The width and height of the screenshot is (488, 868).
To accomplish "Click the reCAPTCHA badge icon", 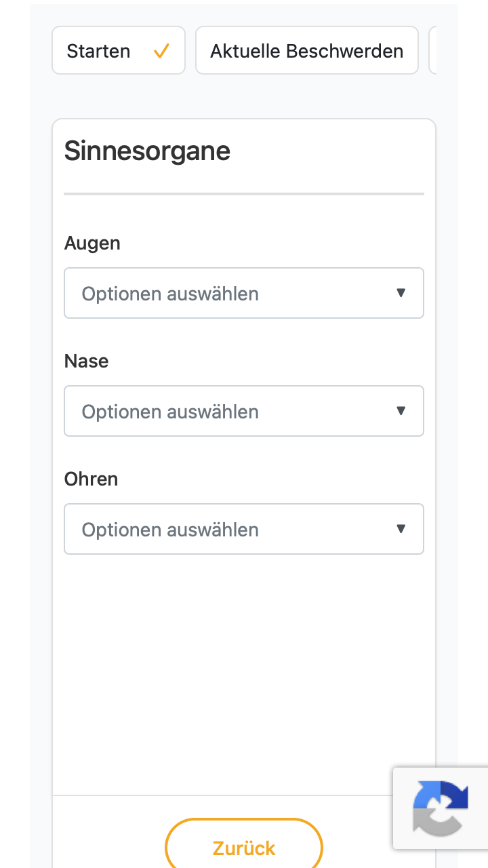I will (x=441, y=808).
